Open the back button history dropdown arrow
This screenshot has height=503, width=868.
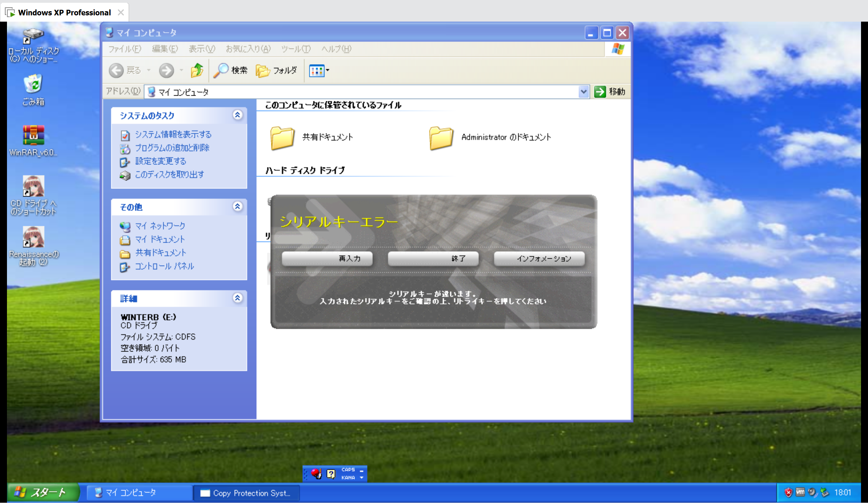tap(149, 71)
